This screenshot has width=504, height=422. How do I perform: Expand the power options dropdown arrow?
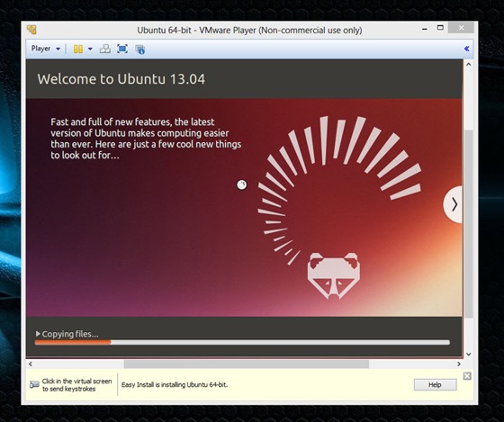90,49
